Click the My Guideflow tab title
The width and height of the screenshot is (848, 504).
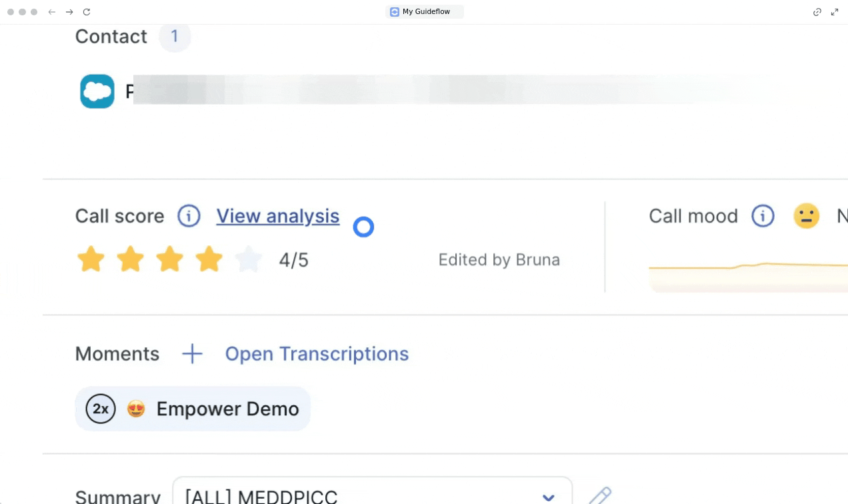click(x=425, y=12)
